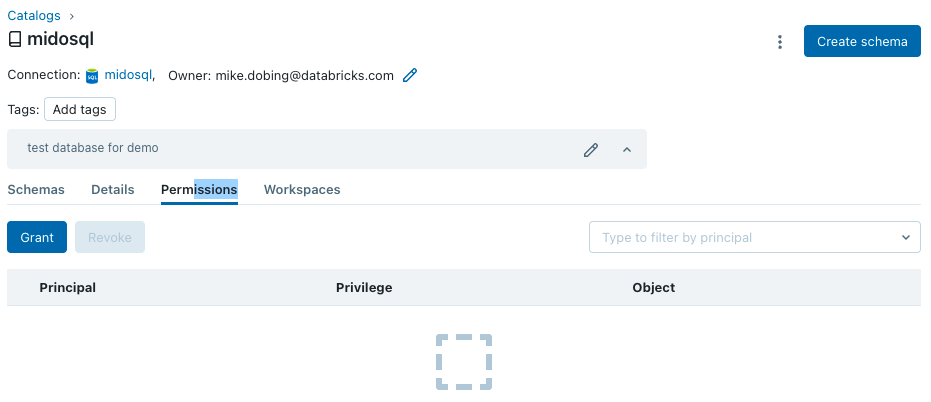This screenshot has height=402, width=931.
Task: Expand the principal filter dropdown arrow
Action: point(906,238)
